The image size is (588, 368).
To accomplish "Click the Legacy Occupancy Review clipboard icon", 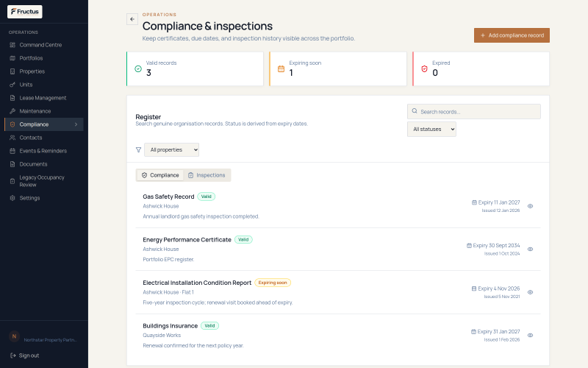I will pos(12,181).
